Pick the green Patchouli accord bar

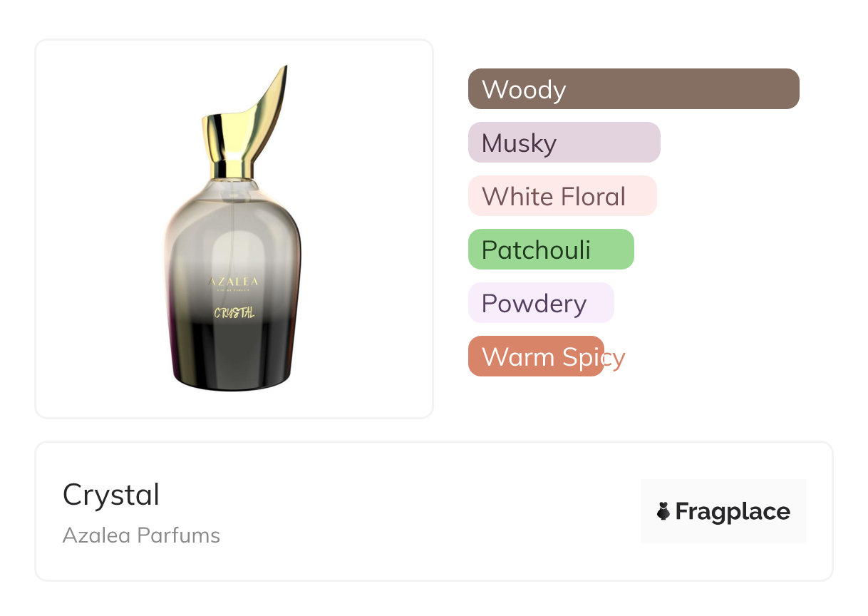pyautogui.click(x=550, y=250)
